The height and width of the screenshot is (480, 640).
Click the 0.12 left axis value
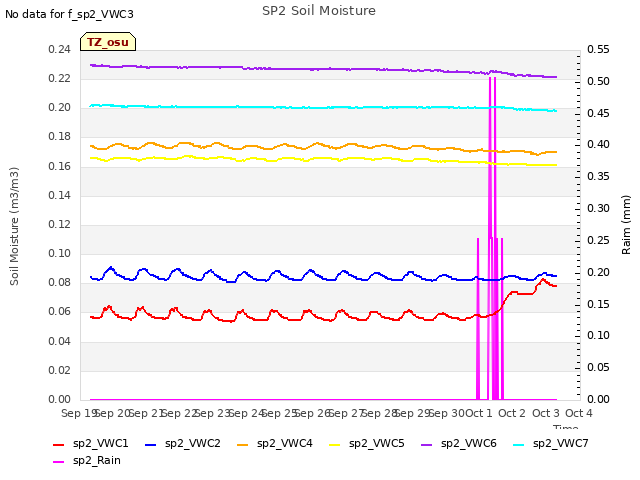pyautogui.click(x=60, y=224)
